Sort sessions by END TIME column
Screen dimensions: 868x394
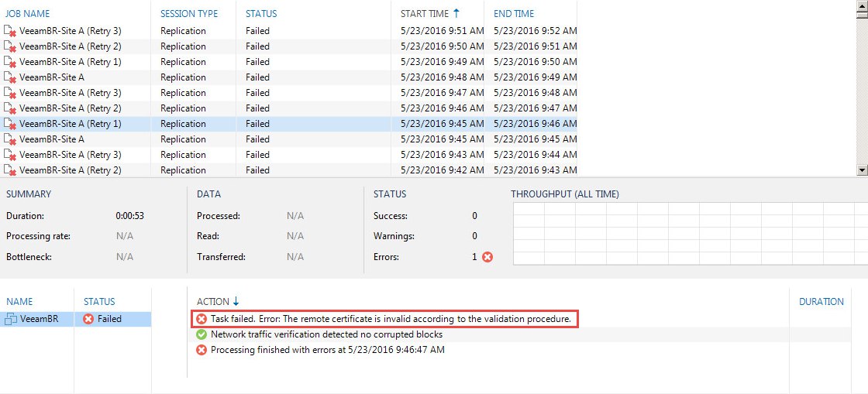point(514,13)
